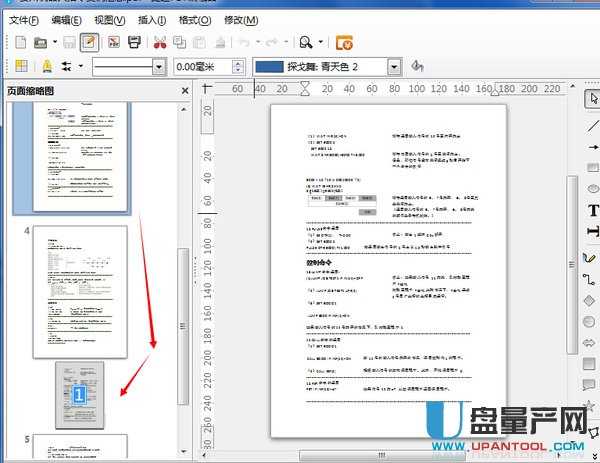This screenshot has width=600, height=463.
Task: Export directly as PDF icon
Action: point(114,42)
